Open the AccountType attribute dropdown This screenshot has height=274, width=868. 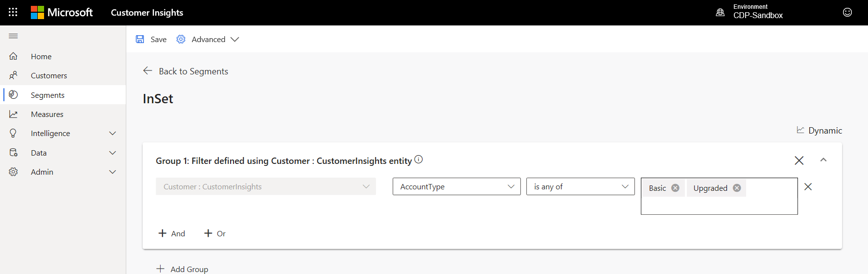[457, 186]
